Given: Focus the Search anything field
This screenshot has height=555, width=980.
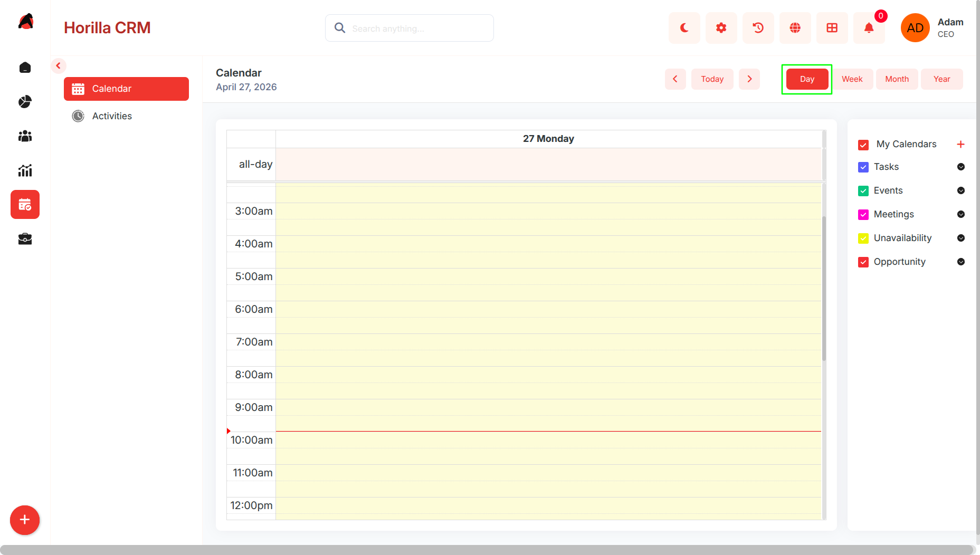Looking at the screenshot, I should [x=410, y=28].
